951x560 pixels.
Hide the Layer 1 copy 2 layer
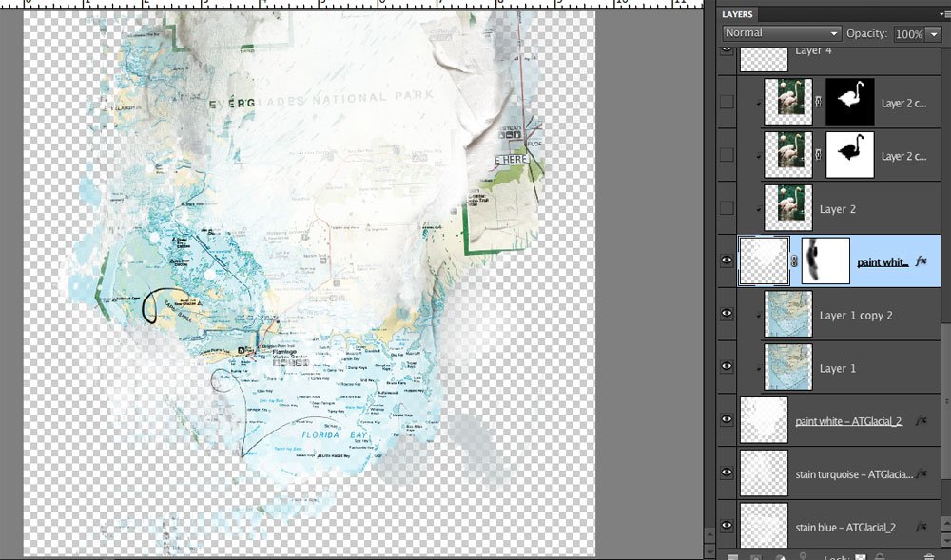point(726,314)
